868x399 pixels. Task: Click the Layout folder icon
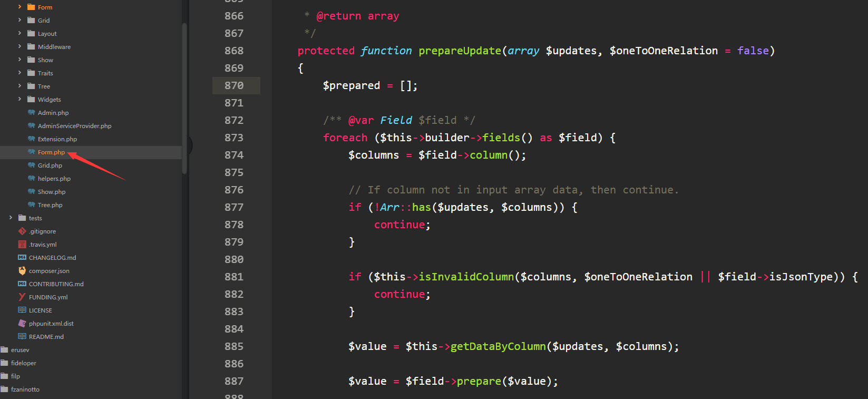point(31,33)
